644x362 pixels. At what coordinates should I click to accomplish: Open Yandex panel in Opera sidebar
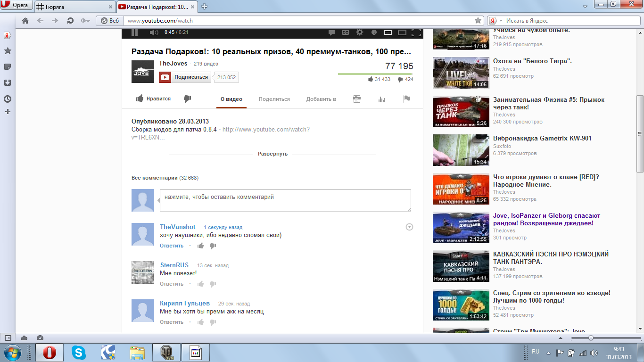tap(8, 35)
